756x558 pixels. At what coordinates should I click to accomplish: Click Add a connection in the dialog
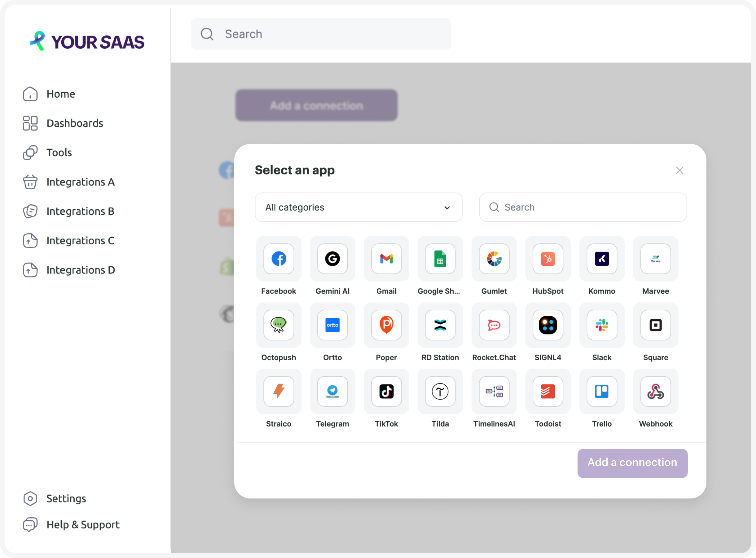coord(632,463)
